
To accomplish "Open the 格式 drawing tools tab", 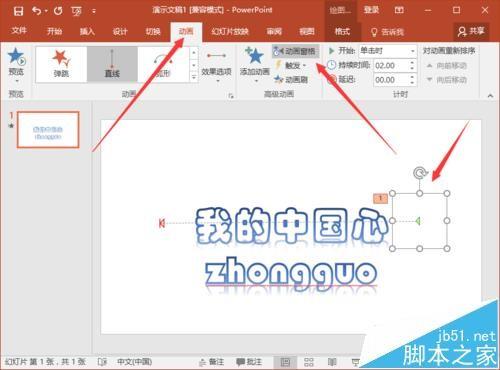I will (x=342, y=31).
